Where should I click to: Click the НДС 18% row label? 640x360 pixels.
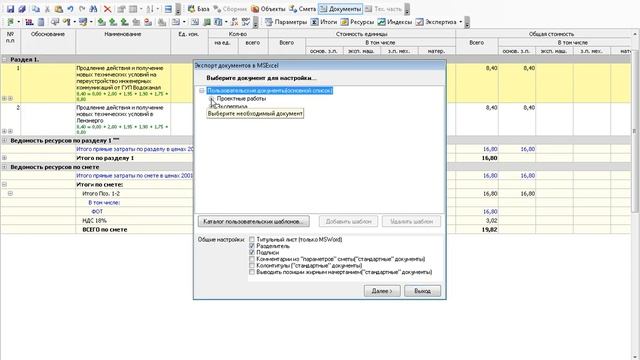(x=94, y=220)
